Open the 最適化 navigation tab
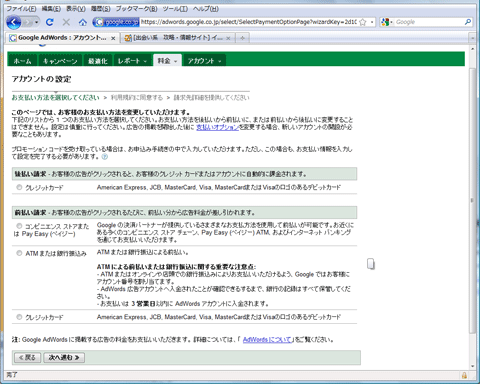The height and width of the screenshot is (384, 480). [98, 61]
